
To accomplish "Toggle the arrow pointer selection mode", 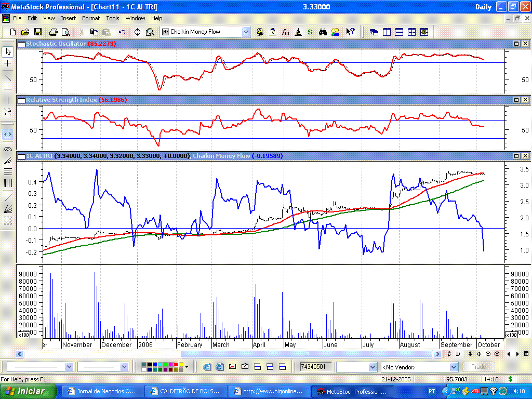I will [8, 51].
